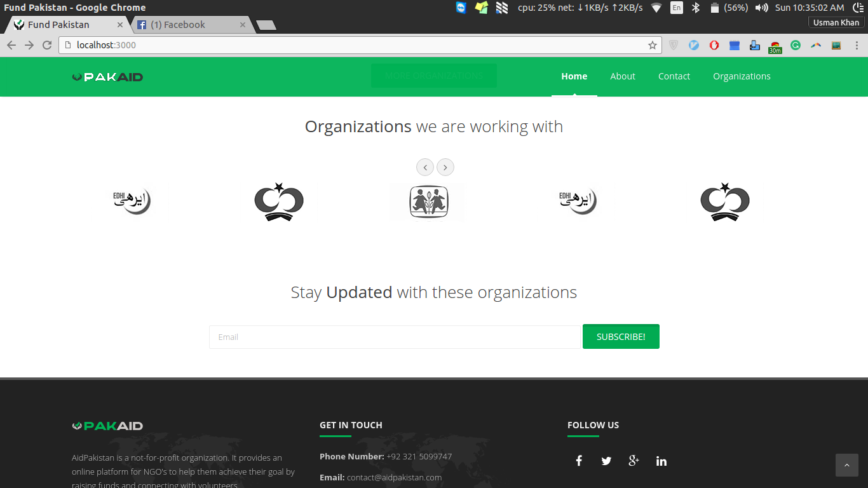This screenshot has height=488, width=868.
Task: Close the Fund Pakistan tab
Action: click(x=120, y=25)
